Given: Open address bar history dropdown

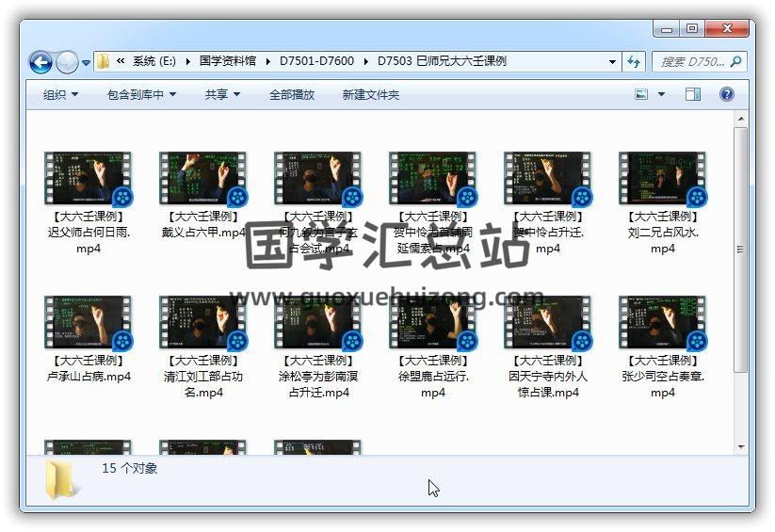Looking at the screenshot, I should point(612,62).
